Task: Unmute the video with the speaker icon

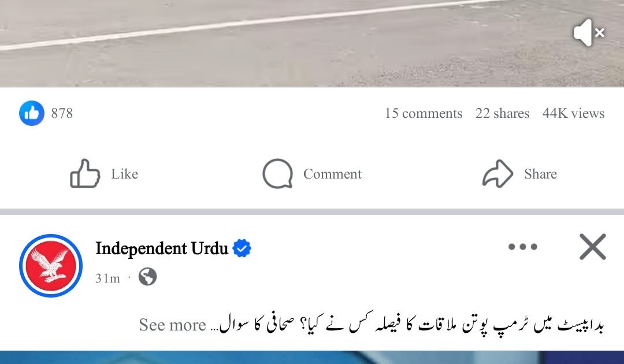Action: [589, 32]
